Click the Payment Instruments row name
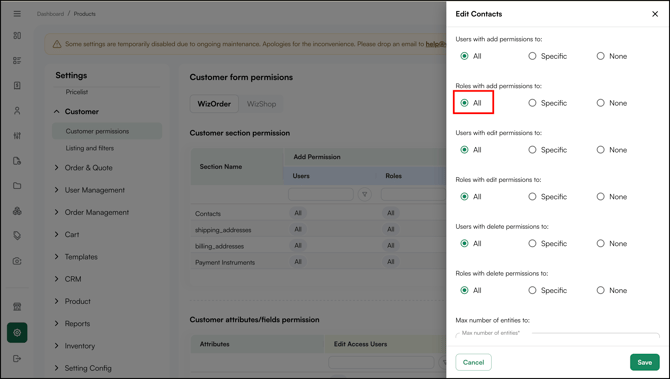This screenshot has width=670, height=379. click(x=225, y=262)
